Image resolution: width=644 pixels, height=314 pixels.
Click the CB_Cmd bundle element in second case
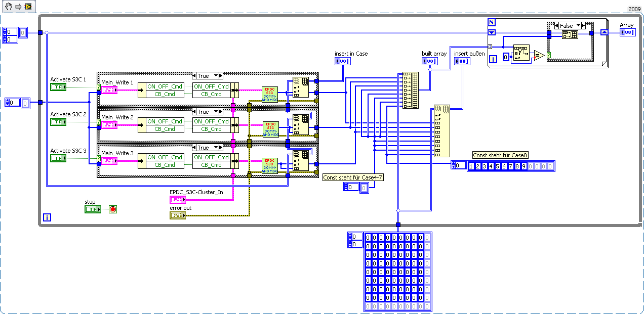tap(212, 129)
